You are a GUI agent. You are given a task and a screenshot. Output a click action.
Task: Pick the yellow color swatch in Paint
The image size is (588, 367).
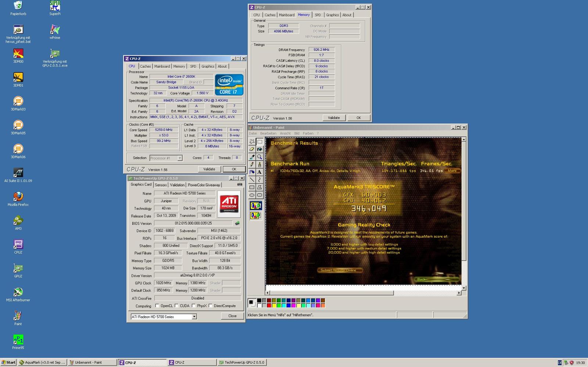tap(274, 305)
